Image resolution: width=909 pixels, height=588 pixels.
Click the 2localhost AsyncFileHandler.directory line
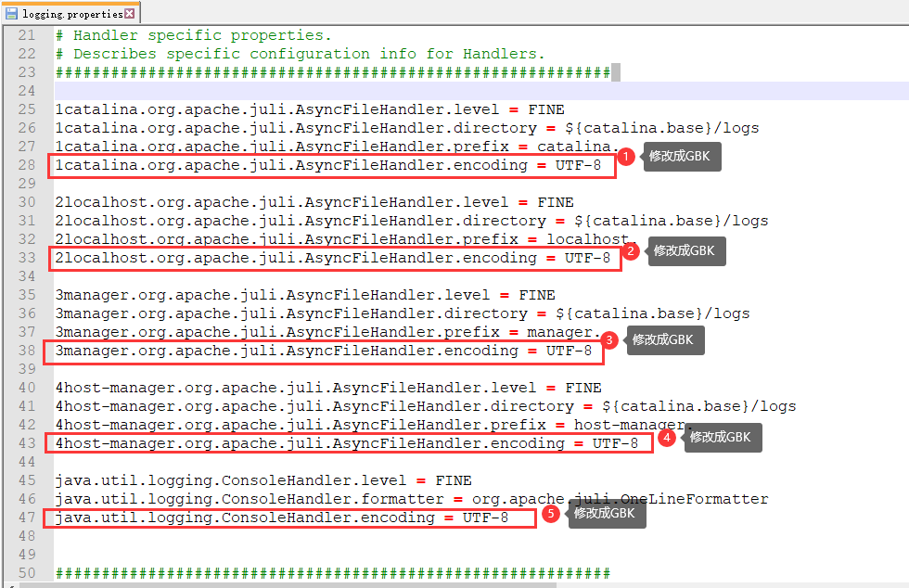(x=412, y=221)
